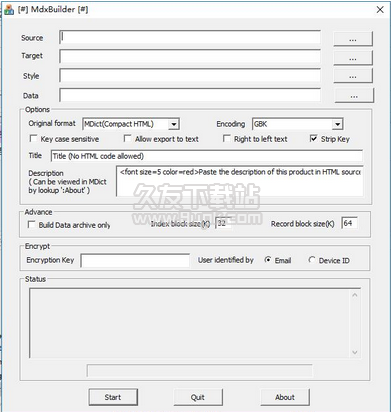This screenshot has height=412, width=391.
Task: Click the Encryption Key label
Action: pos(50,260)
